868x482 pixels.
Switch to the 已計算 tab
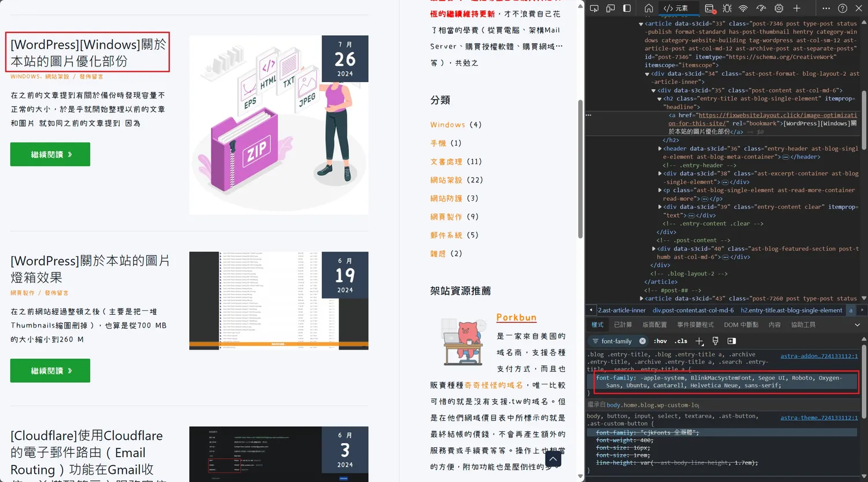point(624,325)
